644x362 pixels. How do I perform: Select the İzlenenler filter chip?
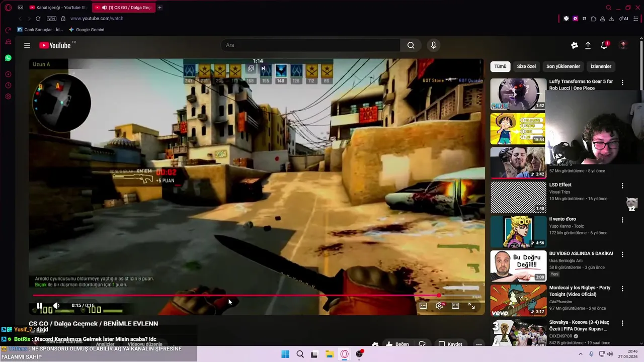tap(601, 66)
